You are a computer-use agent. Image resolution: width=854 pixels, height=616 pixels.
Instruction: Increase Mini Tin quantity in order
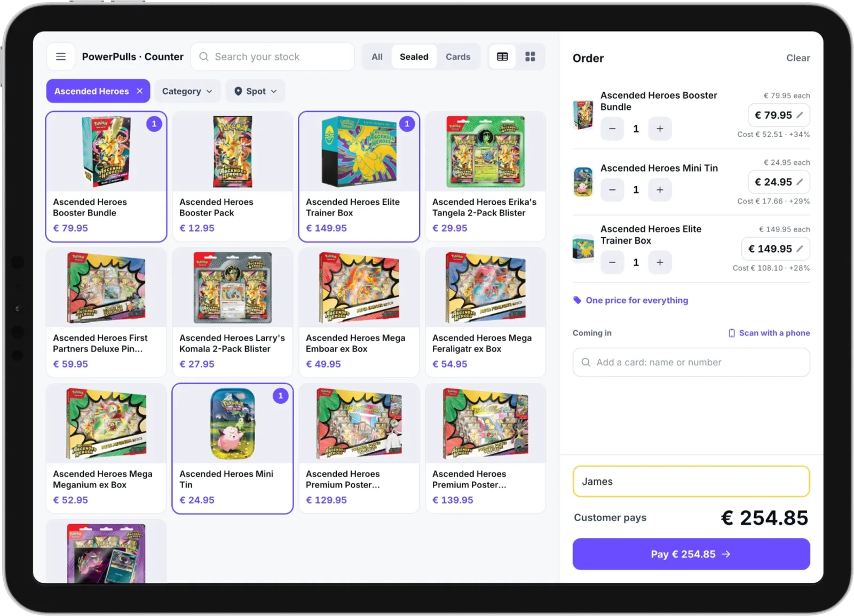pyautogui.click(x=660, y=190)
